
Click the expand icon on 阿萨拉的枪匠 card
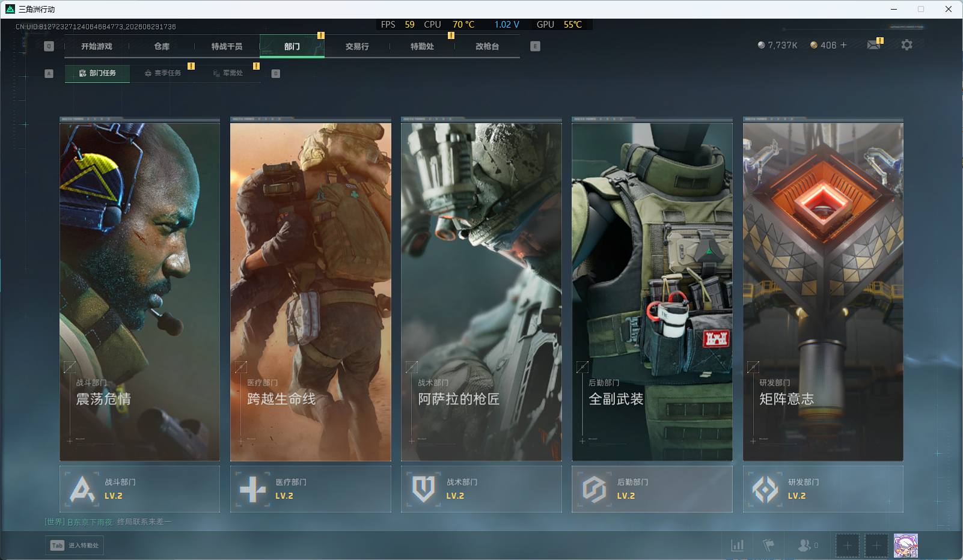411,367
